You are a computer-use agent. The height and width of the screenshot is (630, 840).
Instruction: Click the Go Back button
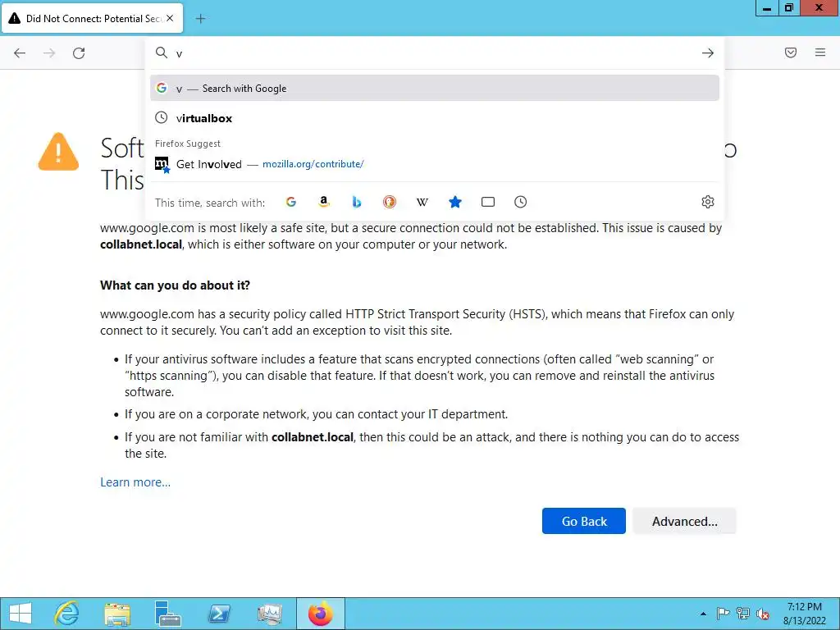click(584, 521)
